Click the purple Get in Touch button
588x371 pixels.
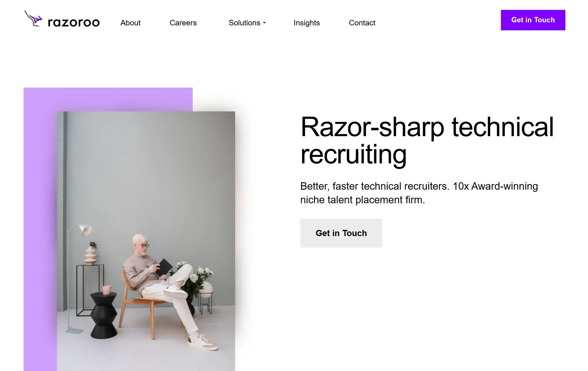[x=533, y=20]
